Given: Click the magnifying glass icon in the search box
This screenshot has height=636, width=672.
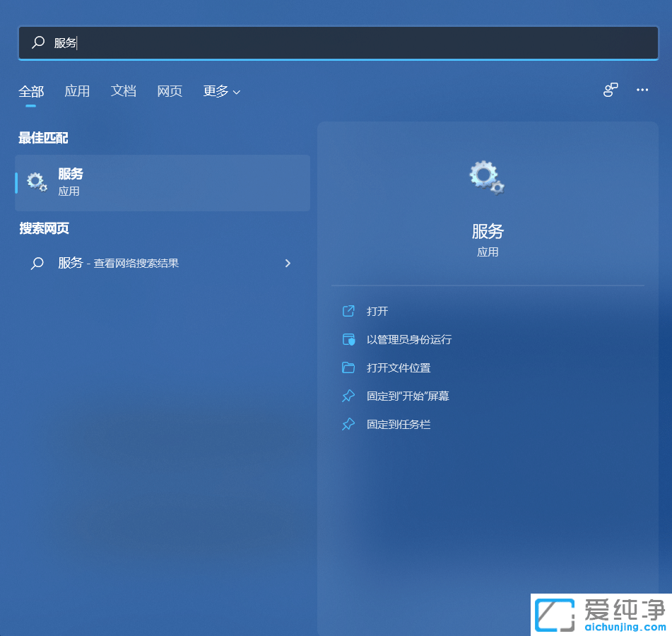Looking at the screenshot, I should click(37, 42).
